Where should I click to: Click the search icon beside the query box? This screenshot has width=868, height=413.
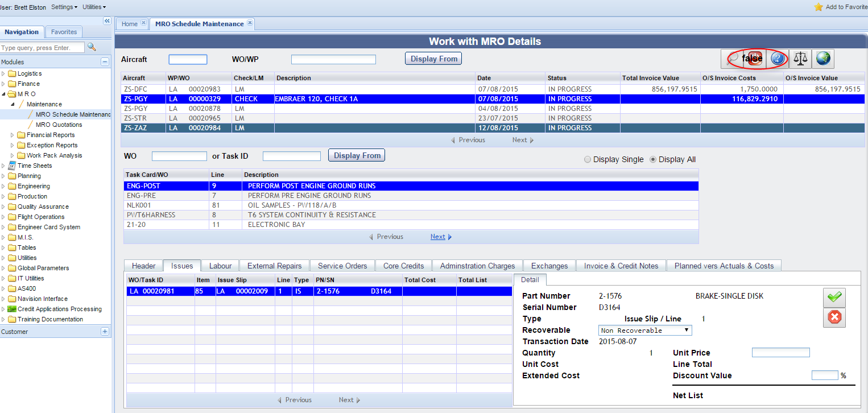point(92,47)
